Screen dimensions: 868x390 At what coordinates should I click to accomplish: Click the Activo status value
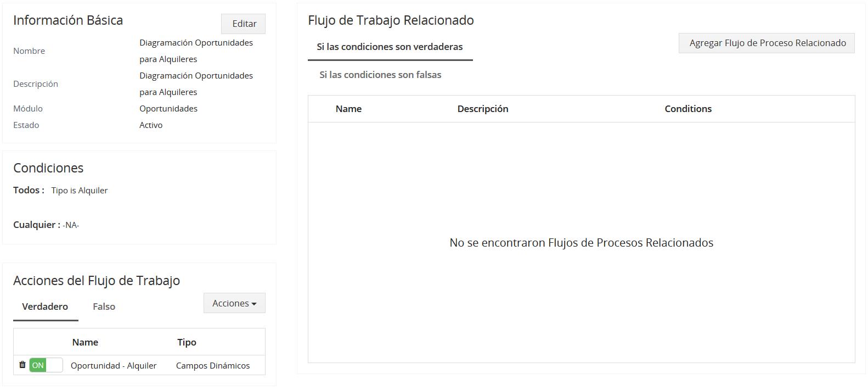151,125
